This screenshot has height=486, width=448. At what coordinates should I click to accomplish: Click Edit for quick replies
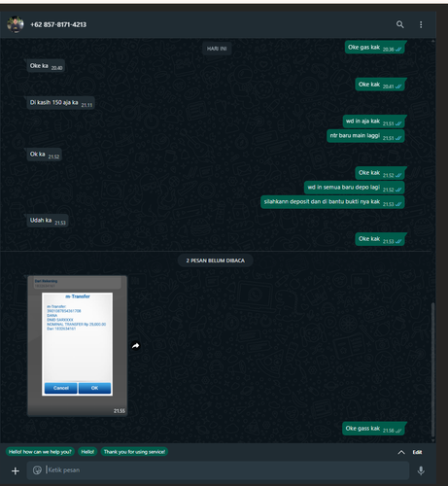pyautogui.click(x=417, y=452)
